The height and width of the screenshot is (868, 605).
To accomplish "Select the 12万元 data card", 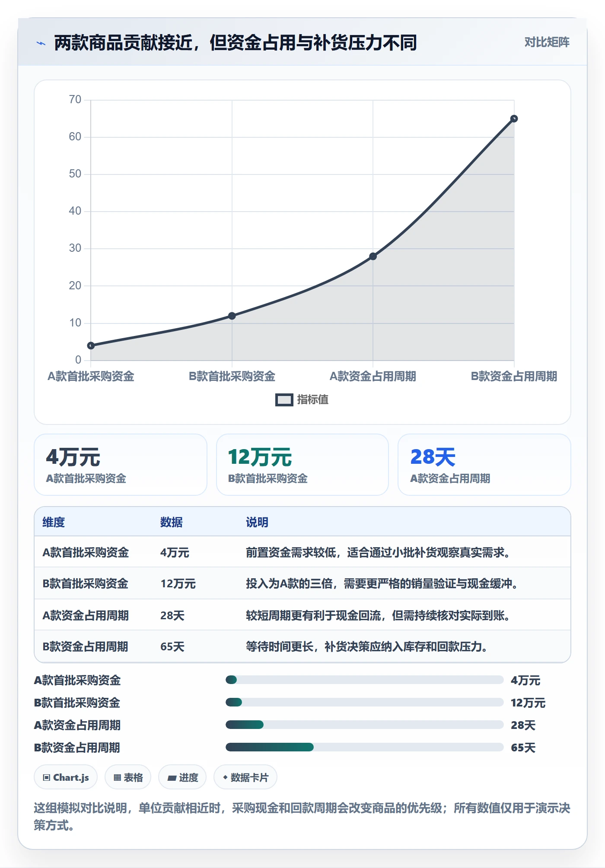I will [302, 465].
